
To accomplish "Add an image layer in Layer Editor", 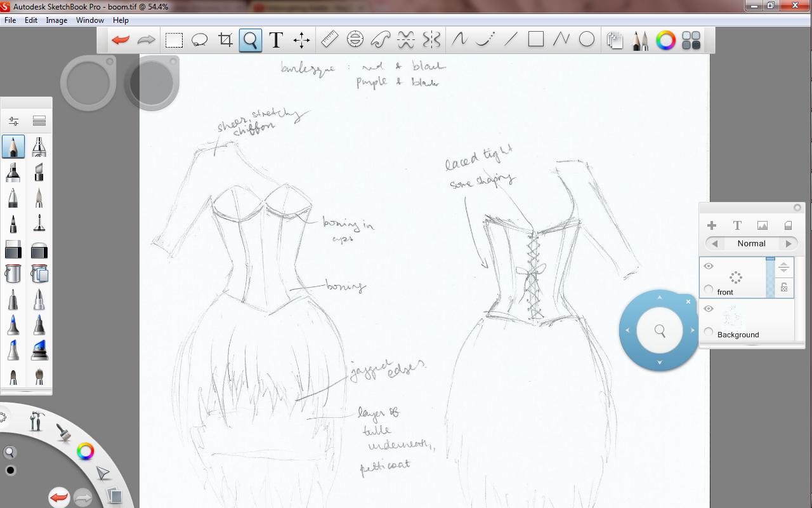I will point(763,225).
